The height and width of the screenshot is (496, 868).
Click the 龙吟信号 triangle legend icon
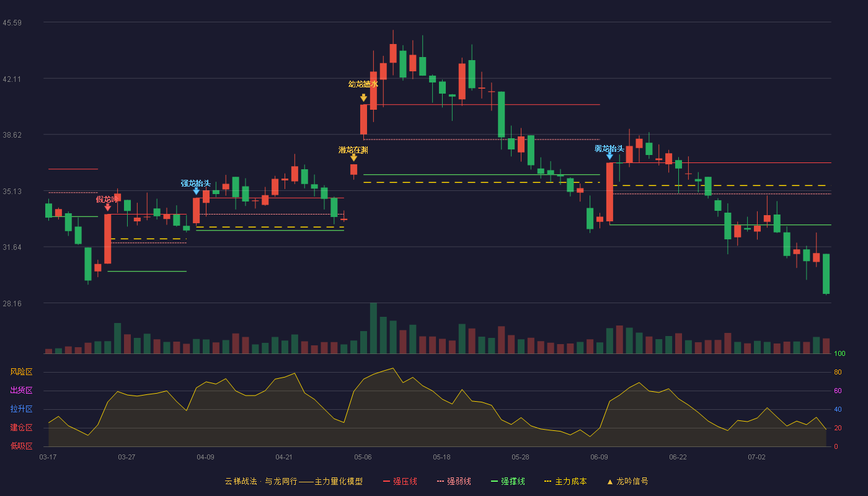click(x=610, y=481)
